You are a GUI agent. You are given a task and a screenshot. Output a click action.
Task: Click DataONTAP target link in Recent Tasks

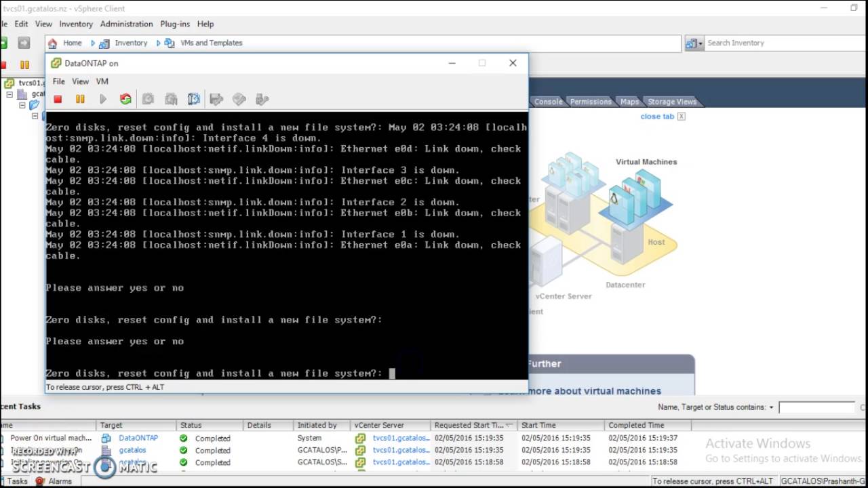pos(138,439)
